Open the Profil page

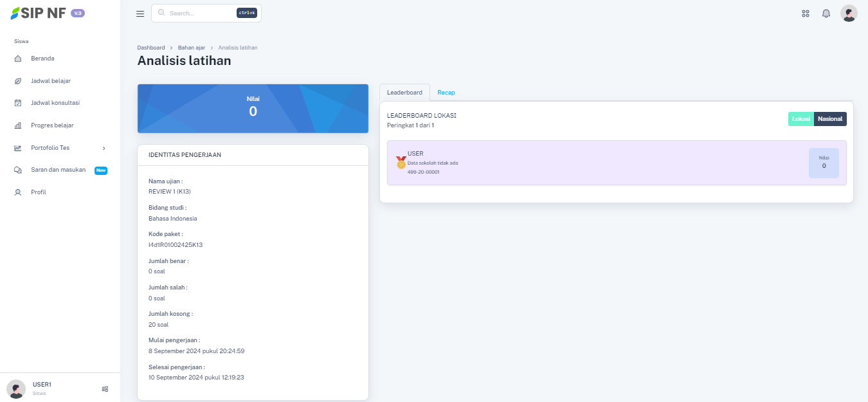39,192
